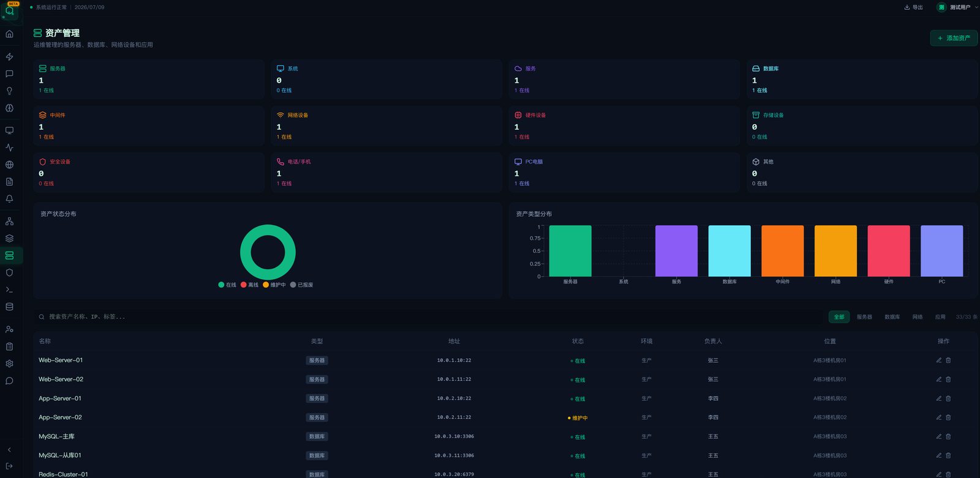
Task: Edit the App-Server-02 asset
Action: [x=938, y=417]
